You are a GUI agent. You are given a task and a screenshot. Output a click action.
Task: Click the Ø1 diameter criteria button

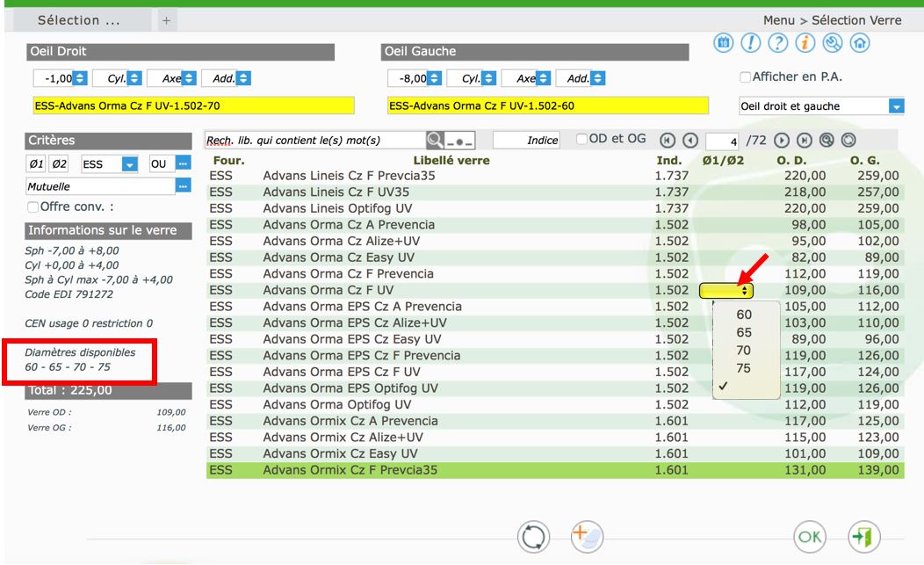[36, 164]
